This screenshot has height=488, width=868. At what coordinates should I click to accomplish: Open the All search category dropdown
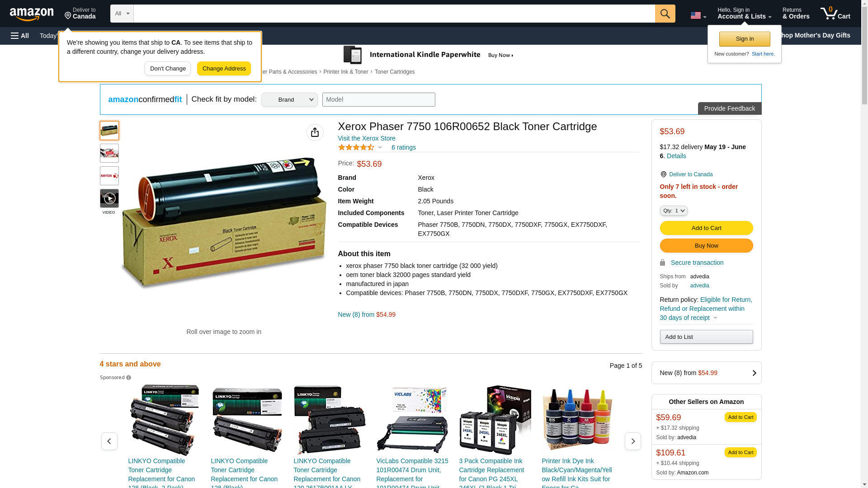pyautogui.click(x=122, y=14)
